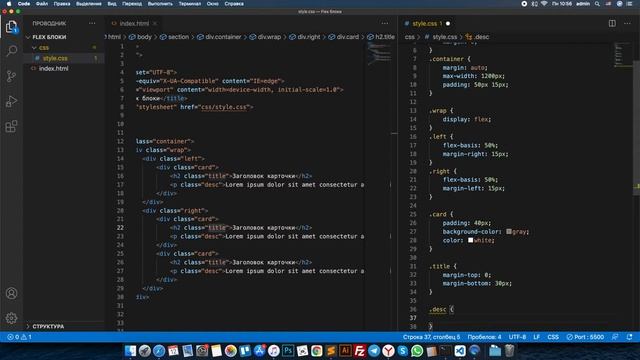Click the Пробелов: 4 indentation status
The image size is (640, 360).
click(484, 337)
